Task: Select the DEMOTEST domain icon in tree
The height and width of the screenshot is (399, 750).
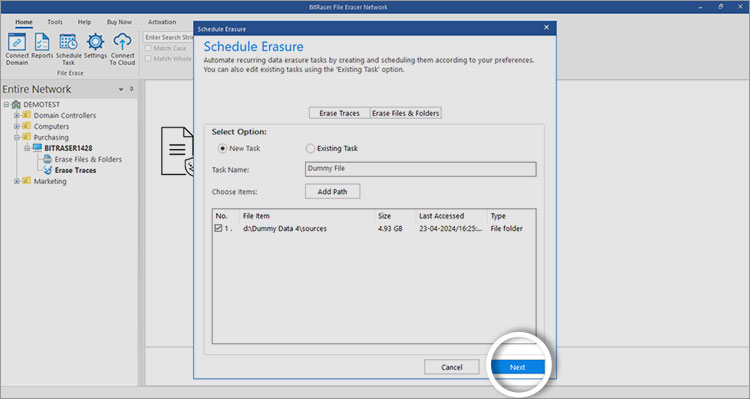Action: (16, 104)
